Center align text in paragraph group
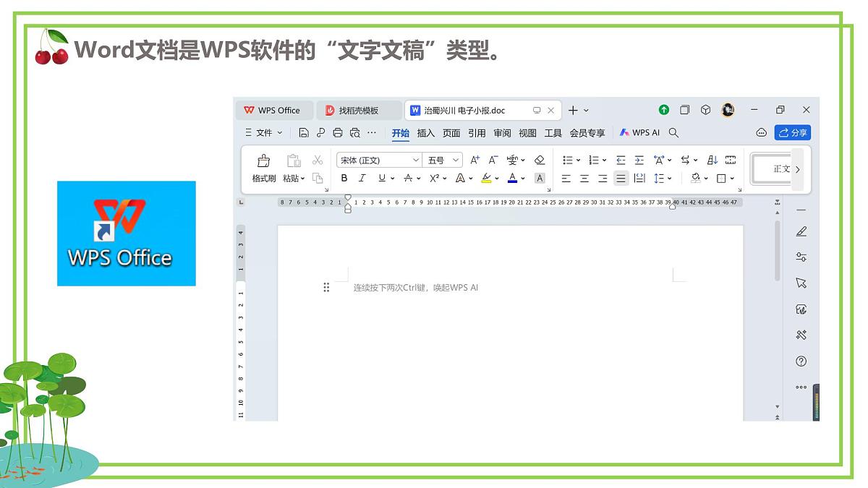Screen dimensions: 868x488 tap(584, 178)
